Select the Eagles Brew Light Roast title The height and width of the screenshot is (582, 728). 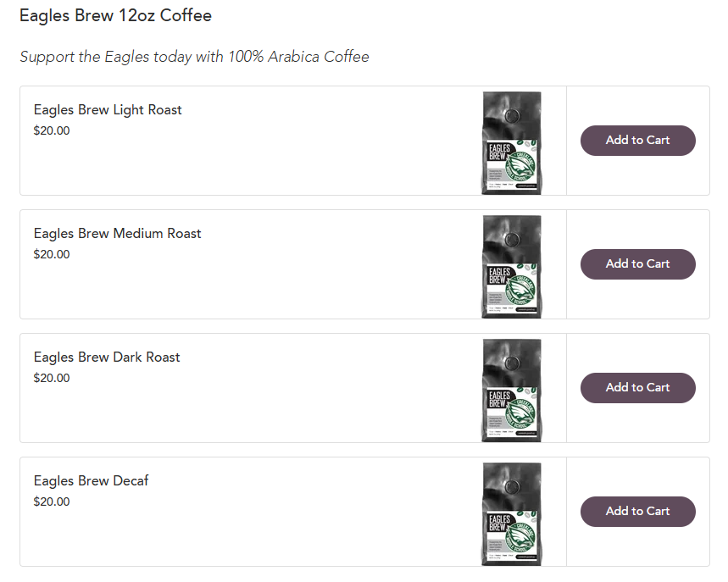[x=108, y=110]
